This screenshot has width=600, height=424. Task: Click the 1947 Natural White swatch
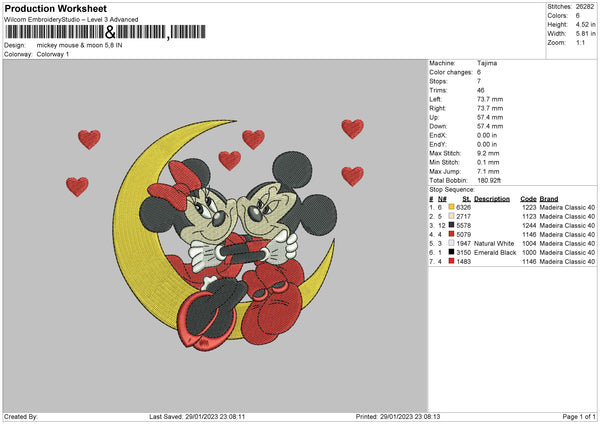[452, 243]
